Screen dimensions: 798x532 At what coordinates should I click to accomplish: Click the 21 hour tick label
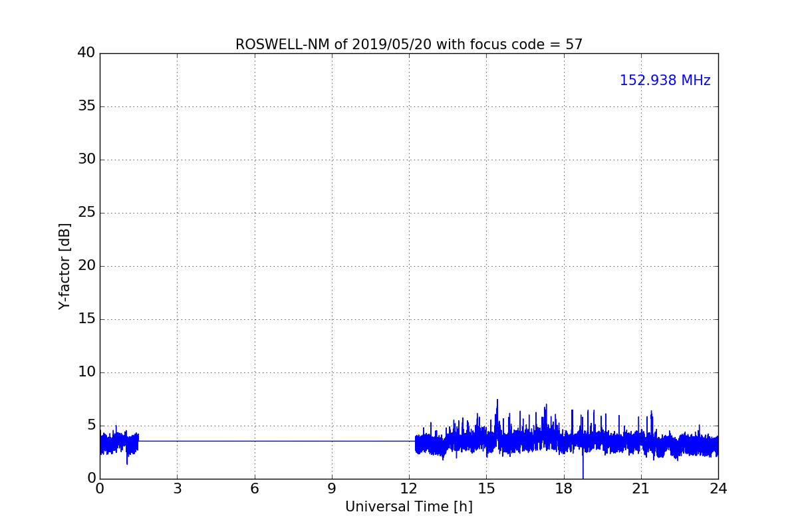(x=640, y=489)
